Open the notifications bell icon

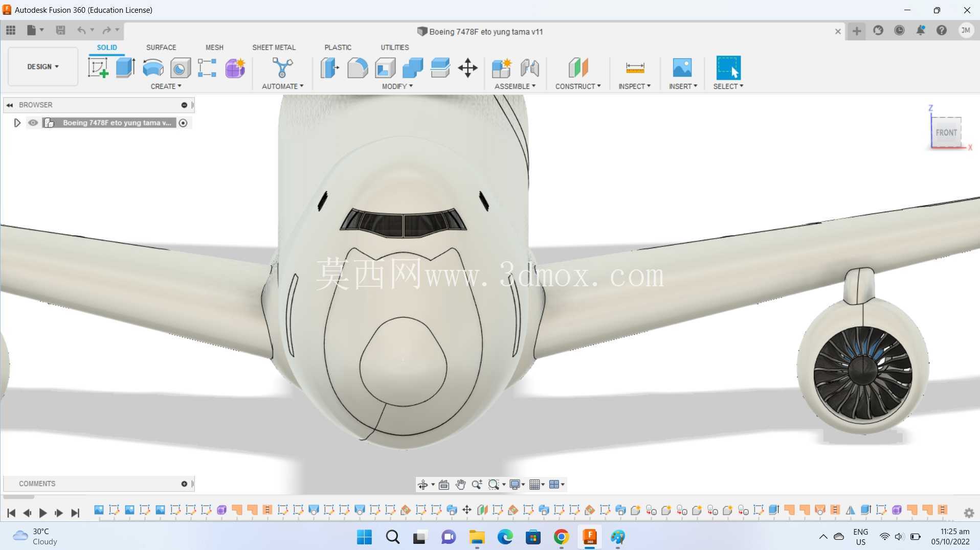[x=920, y=31]
